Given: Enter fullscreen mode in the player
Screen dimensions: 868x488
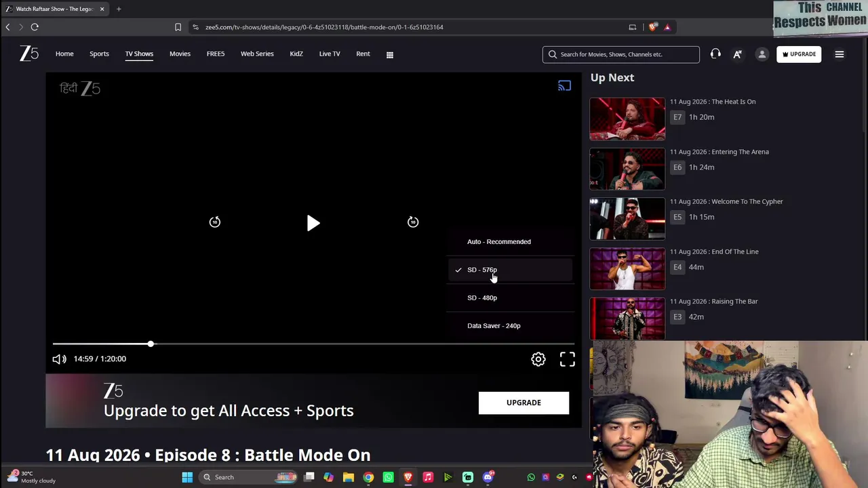Looking at the screenshot, I should click(568, 359).
